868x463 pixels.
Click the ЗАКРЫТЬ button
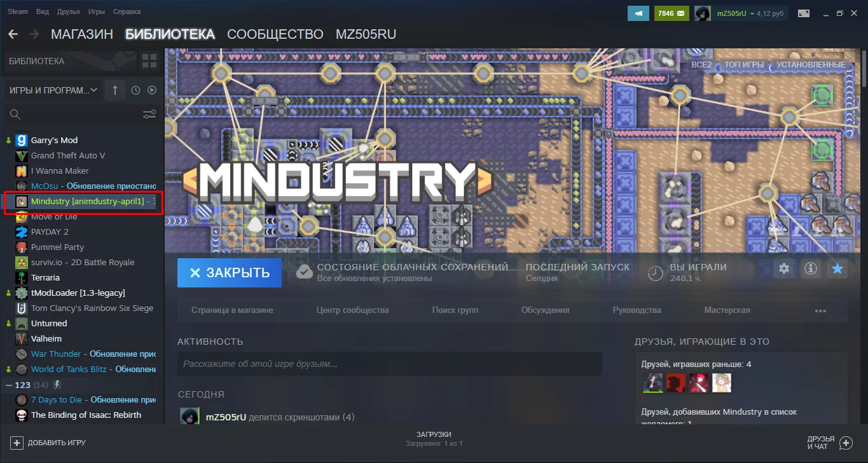pos(230,273)
